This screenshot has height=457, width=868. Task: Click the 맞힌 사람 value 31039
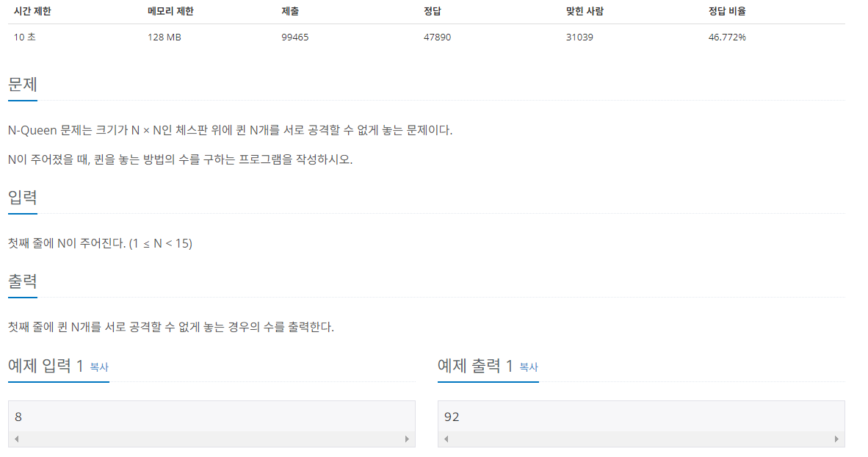coord(579,37)
